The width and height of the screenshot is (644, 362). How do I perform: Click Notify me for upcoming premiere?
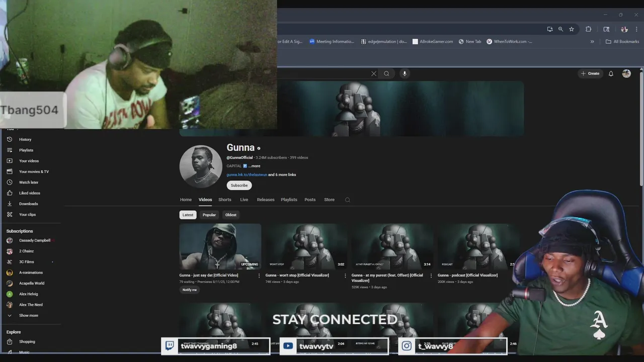coord(190,290)
